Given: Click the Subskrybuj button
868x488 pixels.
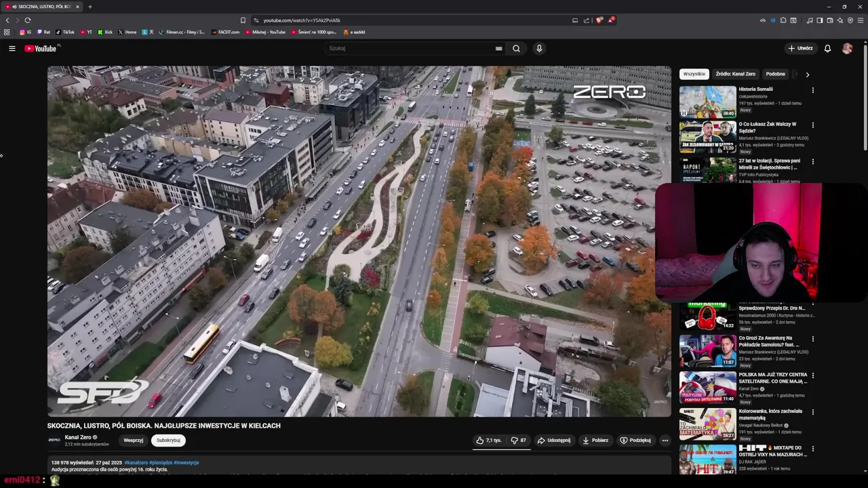Looking at the screenshot, I should coord(168,440).
